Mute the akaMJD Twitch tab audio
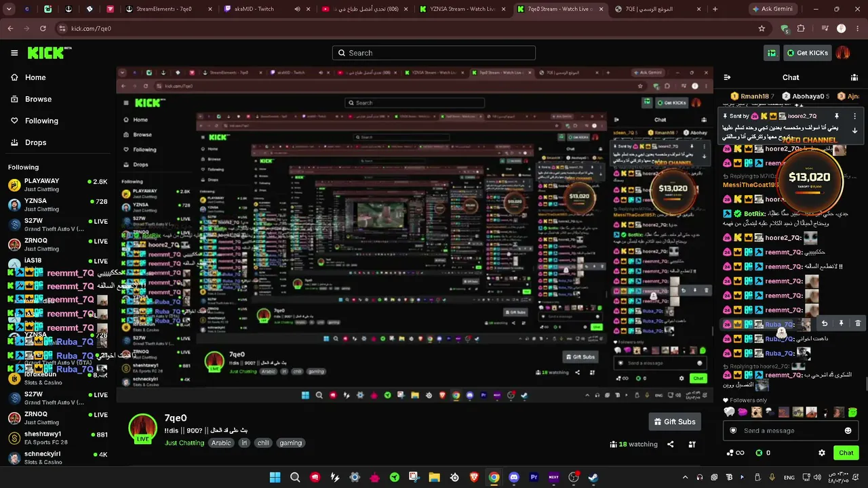This screenshot has height=488, width=868. tap(297, 9)
